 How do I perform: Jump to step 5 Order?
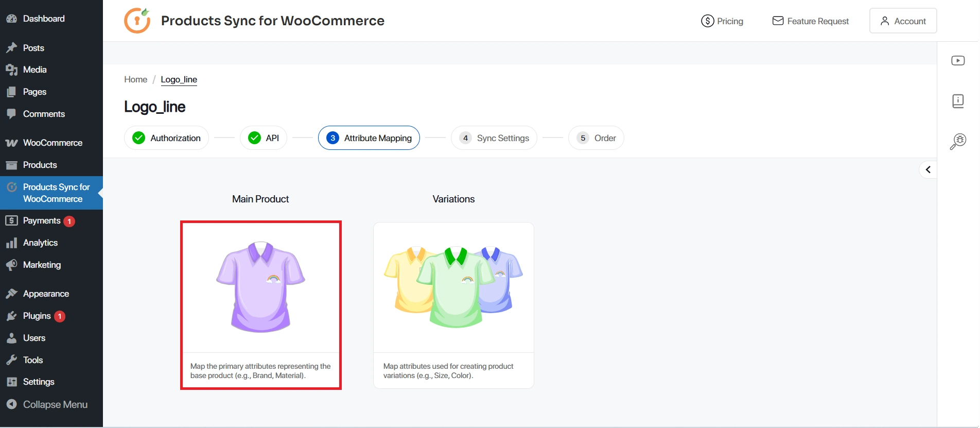tap(596, 138)
